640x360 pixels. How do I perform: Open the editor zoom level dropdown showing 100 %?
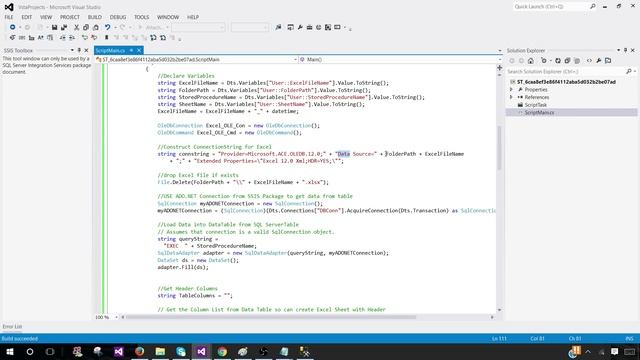tap(116, 317)
